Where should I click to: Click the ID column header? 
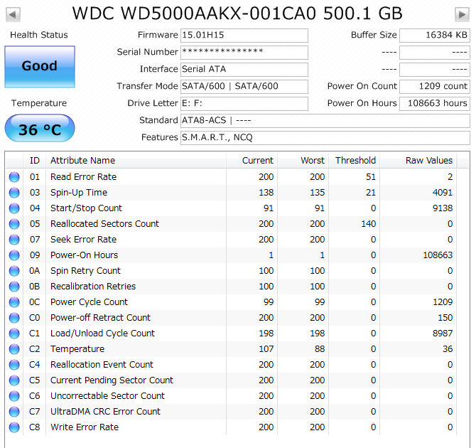35,161
